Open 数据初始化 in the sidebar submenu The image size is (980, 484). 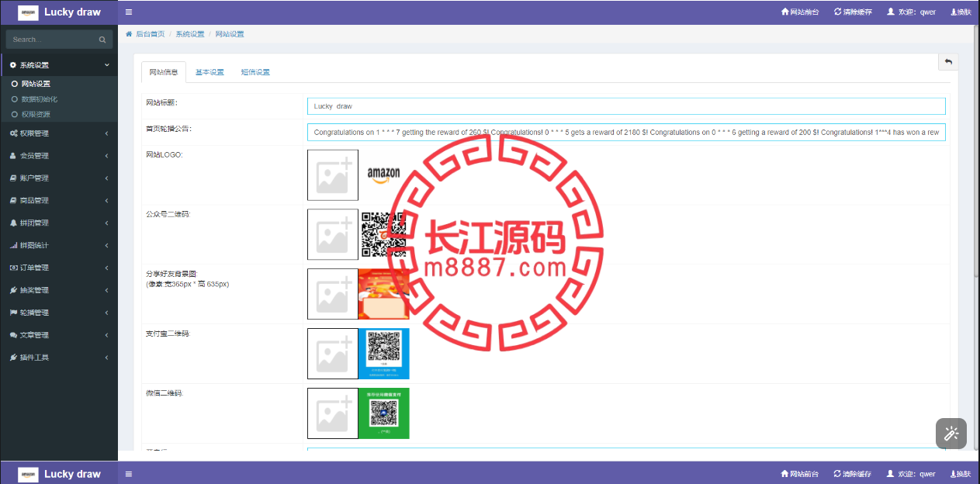point(40,99)
